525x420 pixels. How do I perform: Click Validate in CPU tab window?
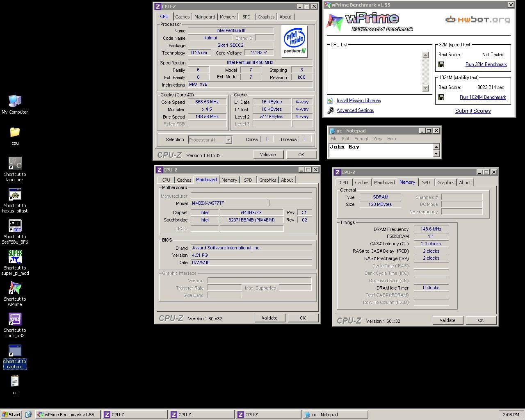[268, 155]
